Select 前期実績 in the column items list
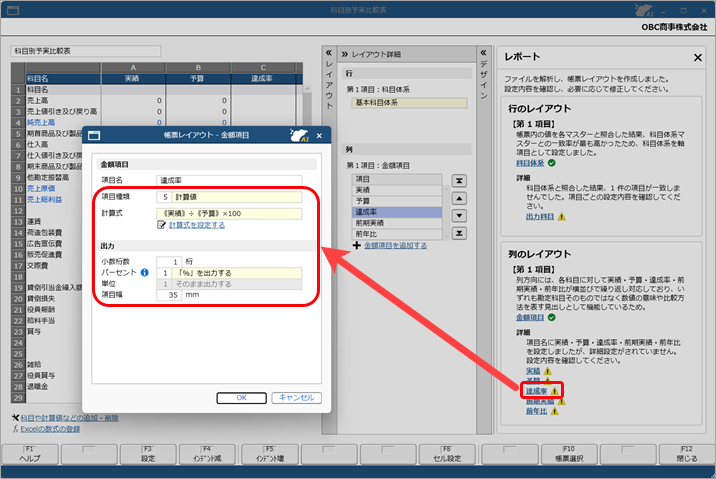 pos(397,223)
